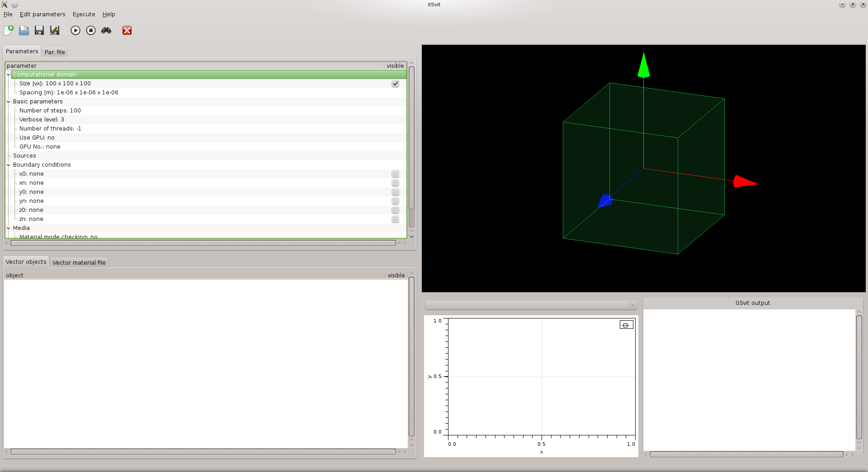Select the Sources tree item
Viewport: 868px width, 472px height.
pos(24,156)
